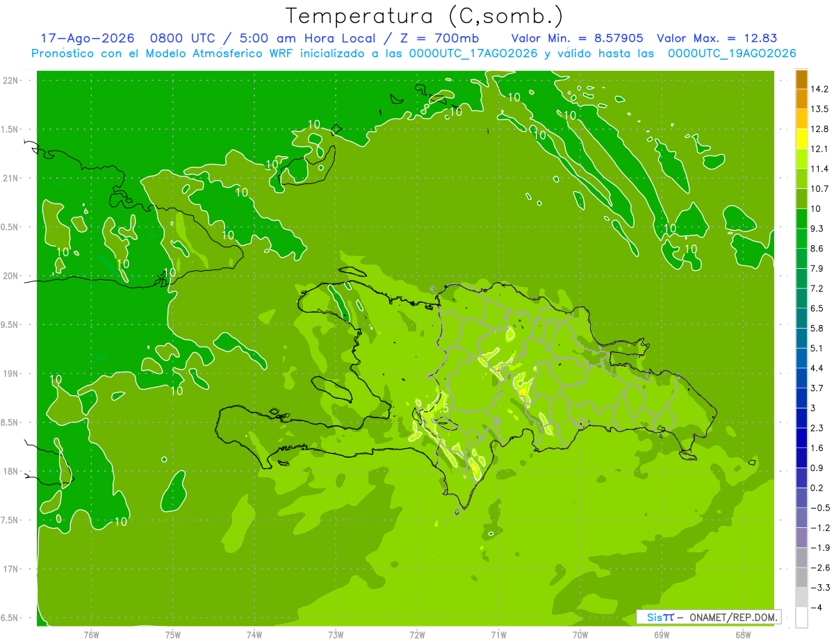Click the "11.5" contour label on Hispaniola

click(x=436, y=408)
